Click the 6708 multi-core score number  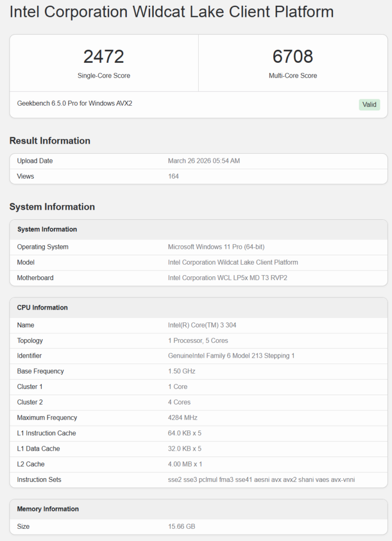(293, 57)
